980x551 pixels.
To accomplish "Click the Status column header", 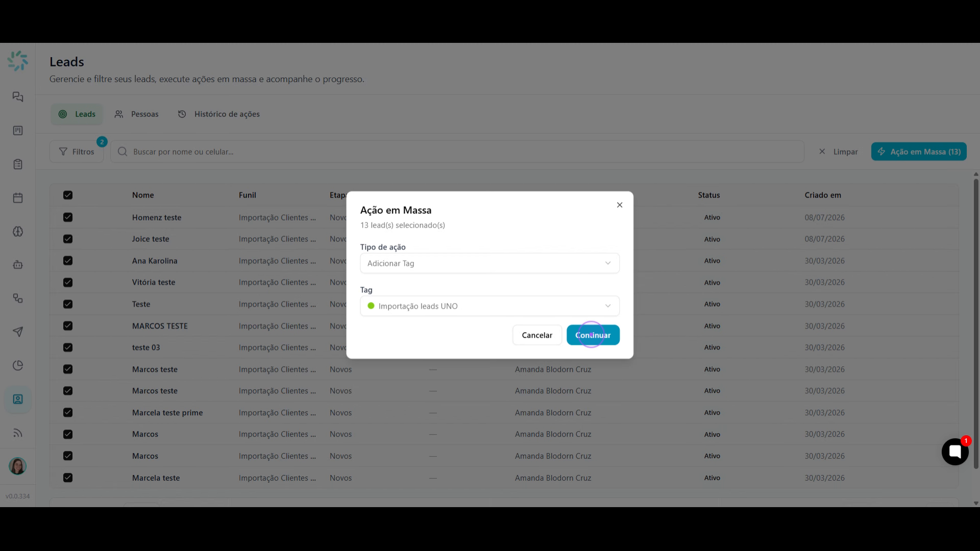I will 709,195.
